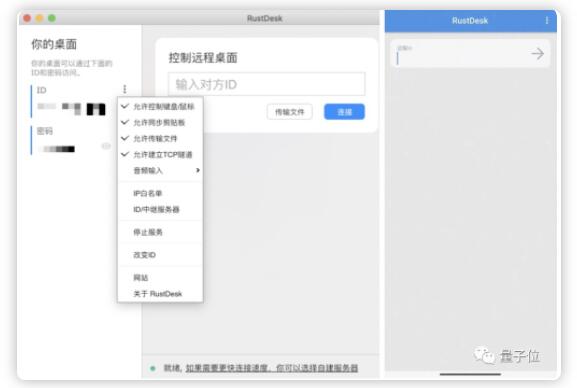Open the three-dot menu in blue RustDesk header
The height and width of the screenshot is (388, 577).
[547, 20]
